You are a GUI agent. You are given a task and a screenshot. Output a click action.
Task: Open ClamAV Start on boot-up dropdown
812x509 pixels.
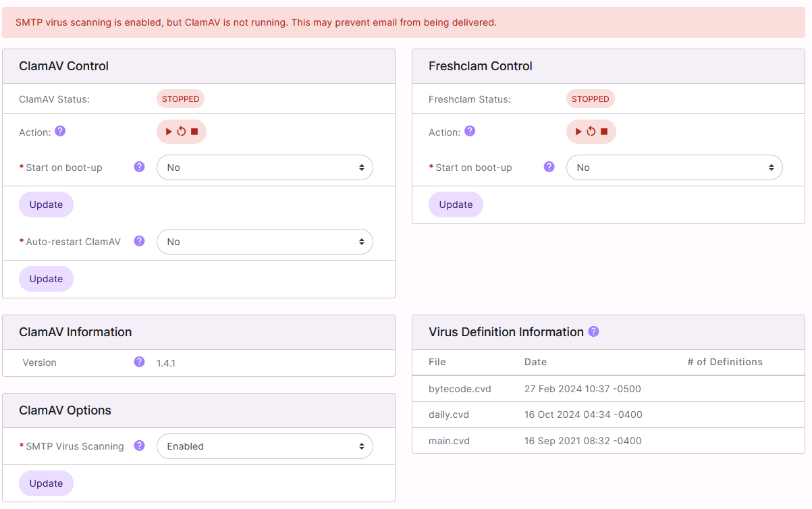(265, 167)
